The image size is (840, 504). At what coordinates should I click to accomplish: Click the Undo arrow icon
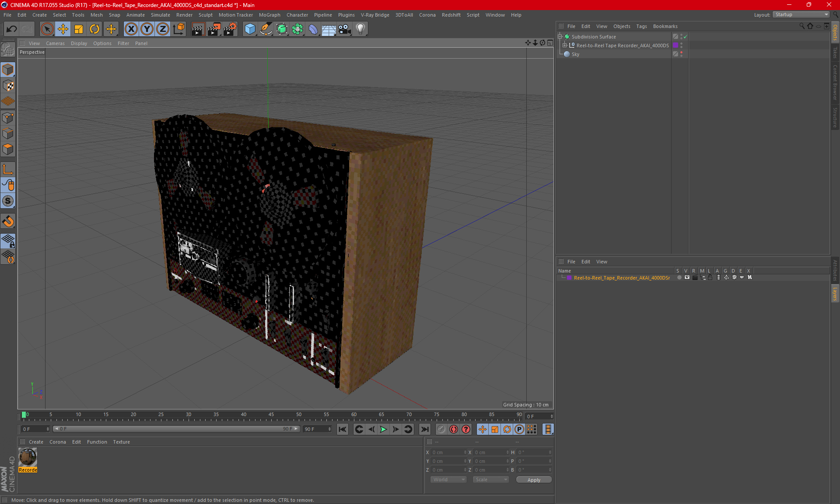coord(12,29)
